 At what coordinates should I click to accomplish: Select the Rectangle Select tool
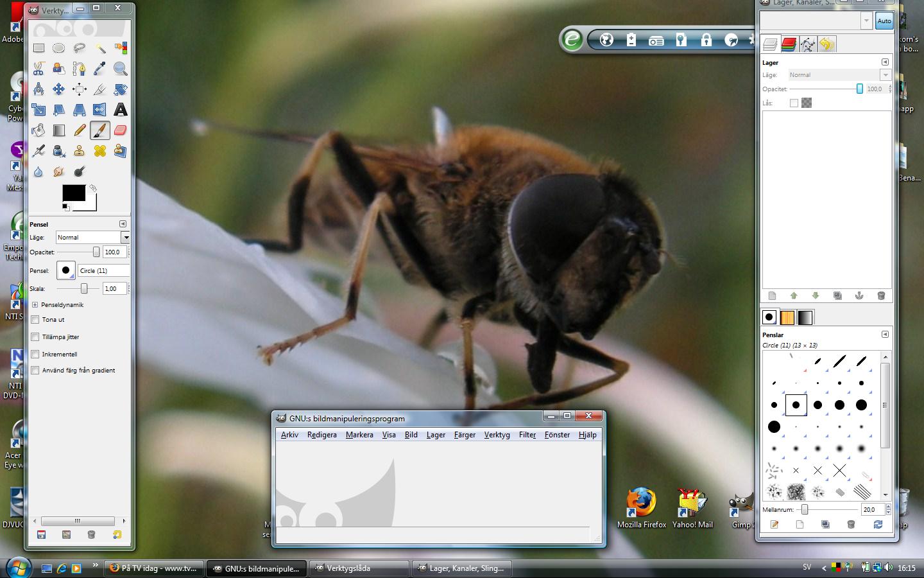(38, 48)
